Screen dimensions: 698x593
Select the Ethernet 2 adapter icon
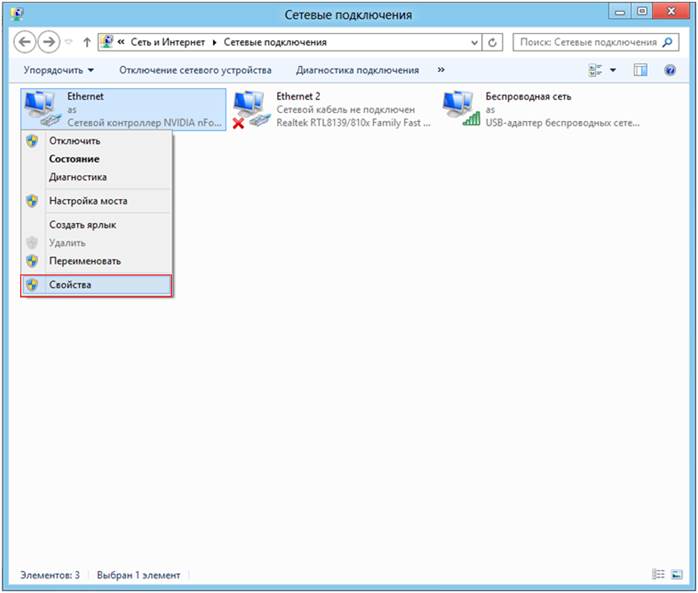click(250, 109)
